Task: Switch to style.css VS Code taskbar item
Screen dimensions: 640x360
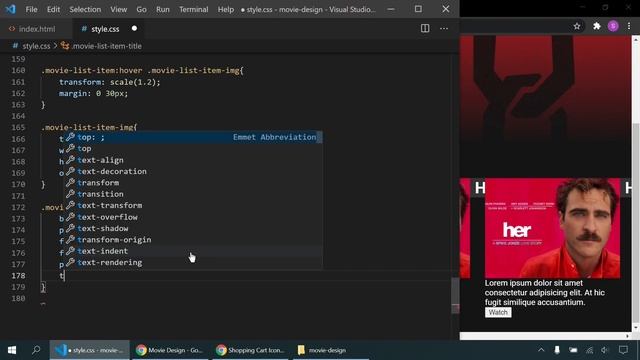Action: (x=89, y=350)
